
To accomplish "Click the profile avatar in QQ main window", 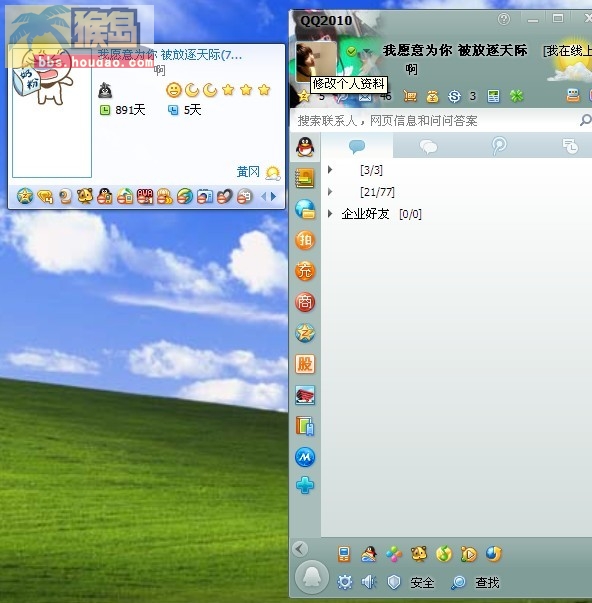I will tap(316, 62).
